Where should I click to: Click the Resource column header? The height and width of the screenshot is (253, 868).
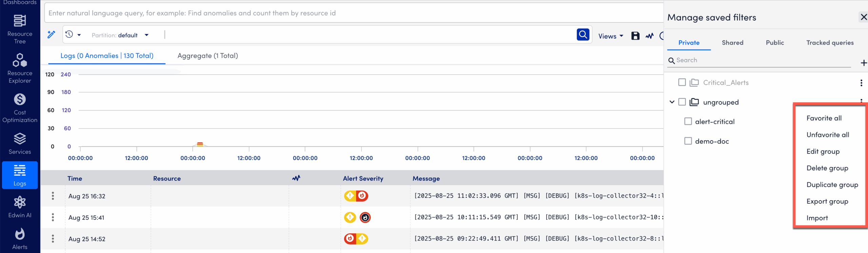(167, 178)
